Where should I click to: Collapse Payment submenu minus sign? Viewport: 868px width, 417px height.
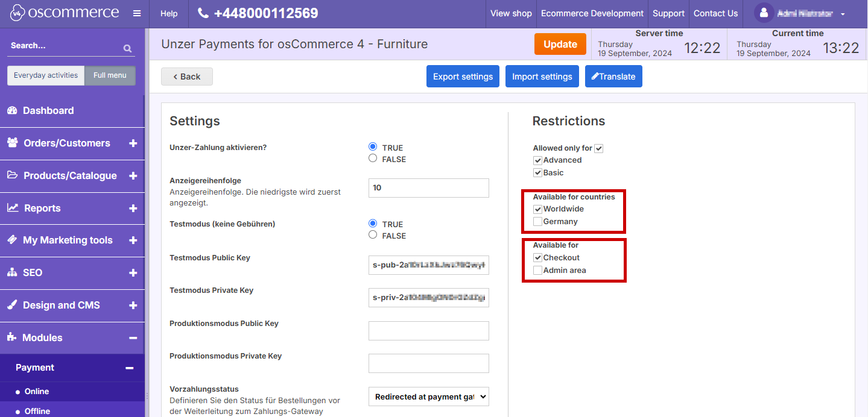click(x=129, y=368)
